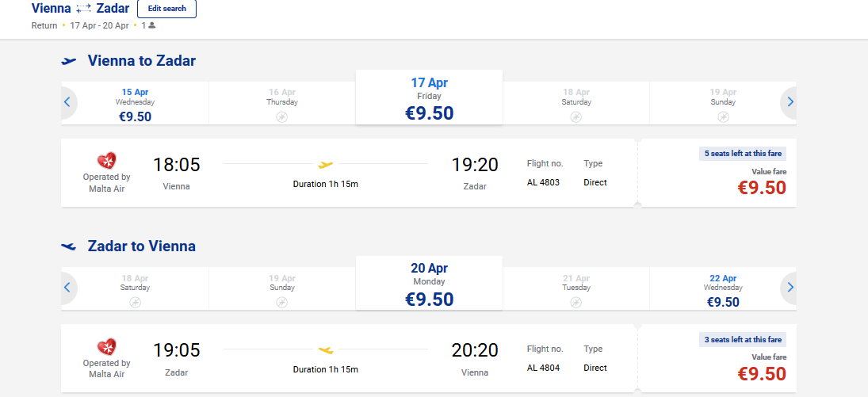Image resolution: width=868 pixels, height=397 pixels.
Task: Click the outbound plane icon beside Vienna to Zadar
Action: tap(69, 61)
